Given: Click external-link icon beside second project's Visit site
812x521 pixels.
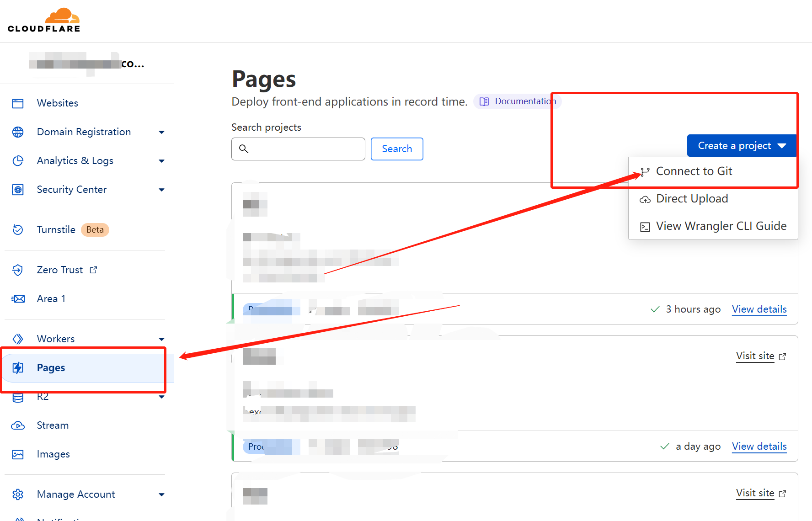Looking at the screenshot, I should 782,356.
